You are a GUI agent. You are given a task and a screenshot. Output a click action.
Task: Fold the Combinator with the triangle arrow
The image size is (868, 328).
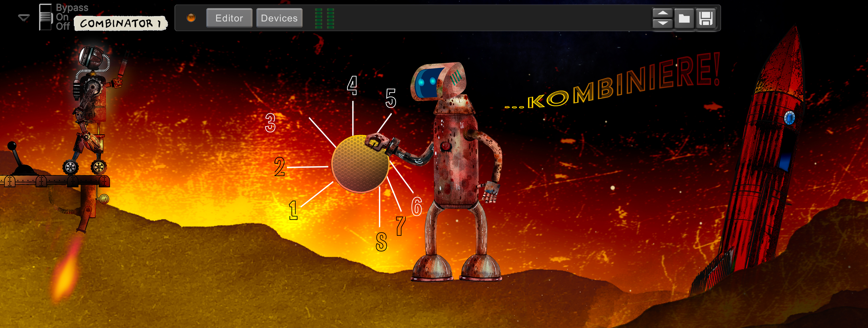(24, 18)
